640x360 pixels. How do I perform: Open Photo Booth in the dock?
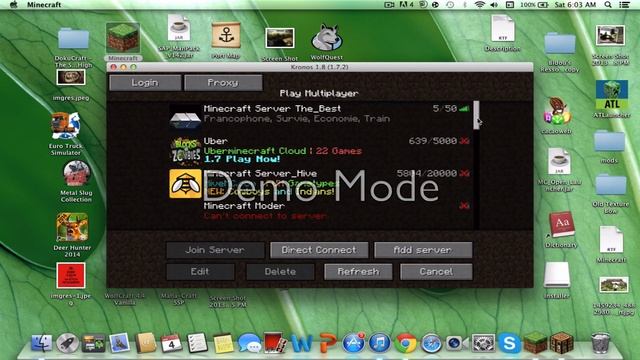(x=276, y=343)
